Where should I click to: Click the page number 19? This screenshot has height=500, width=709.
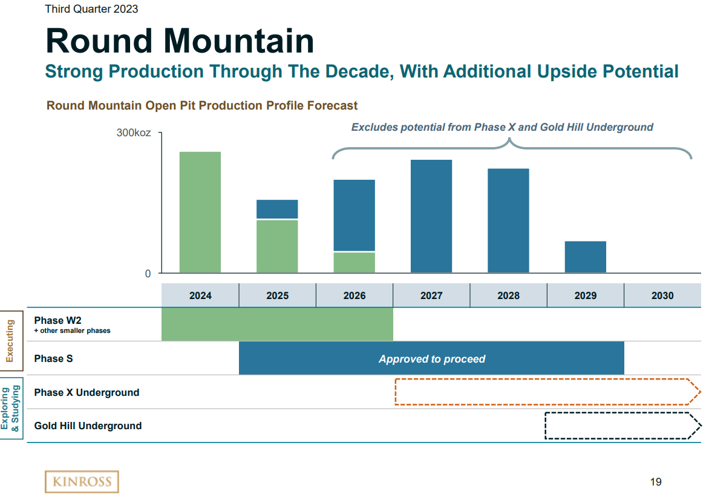tap(656, 482)
